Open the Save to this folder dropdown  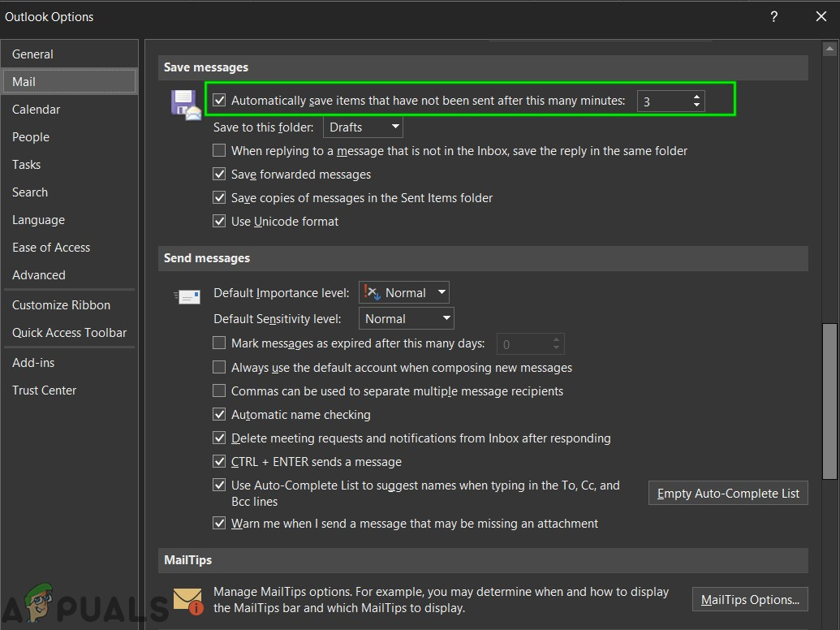pyautogui.click(x=363, y=127)
